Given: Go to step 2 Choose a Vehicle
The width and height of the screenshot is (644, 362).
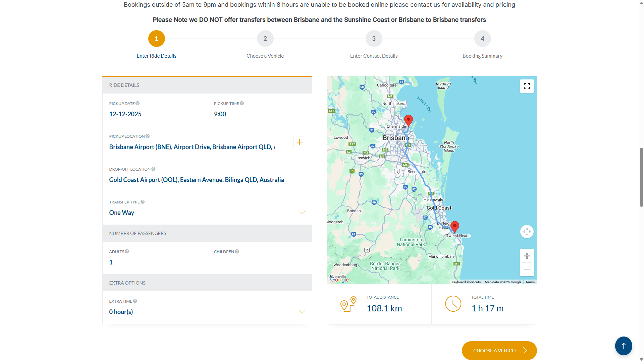Looking at the screenshot, I should tap(265, 39).
